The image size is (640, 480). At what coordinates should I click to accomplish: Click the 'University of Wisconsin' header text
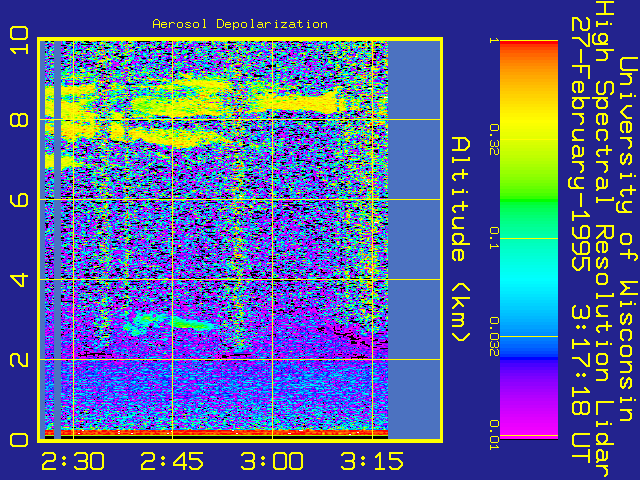629,239
